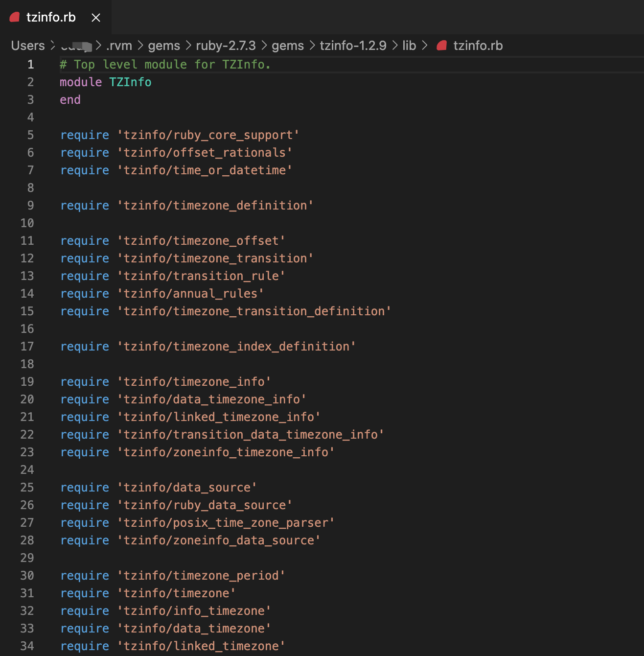
Task: Click 'tzinfo/ruby_core_support' string
Action: (x=208, y=135)
